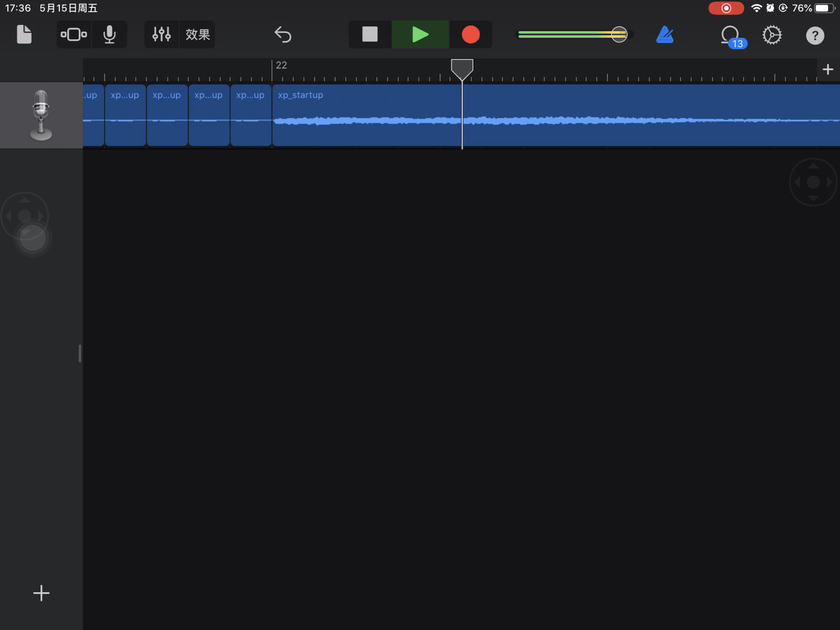
Task: Select the partially visible ..up region
Action: pos(93,115)
